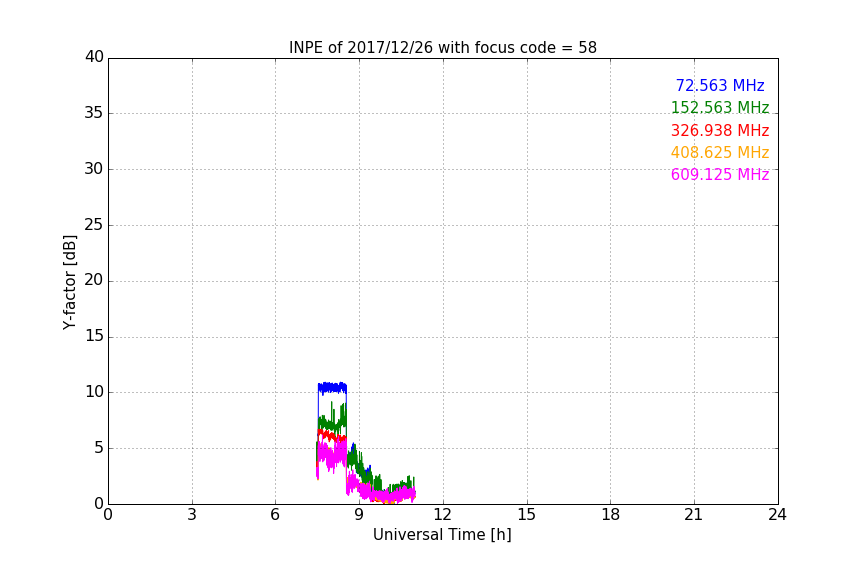
Task: Click the y-axis tick label 20
Action: click(94, 280)
